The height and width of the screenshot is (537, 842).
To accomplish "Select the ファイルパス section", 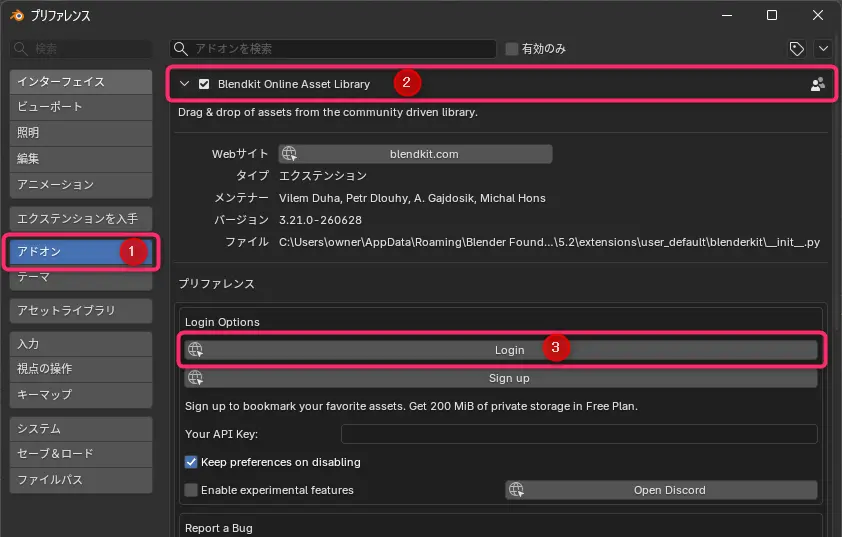I will pyautogui.click(x=81, y=480).
